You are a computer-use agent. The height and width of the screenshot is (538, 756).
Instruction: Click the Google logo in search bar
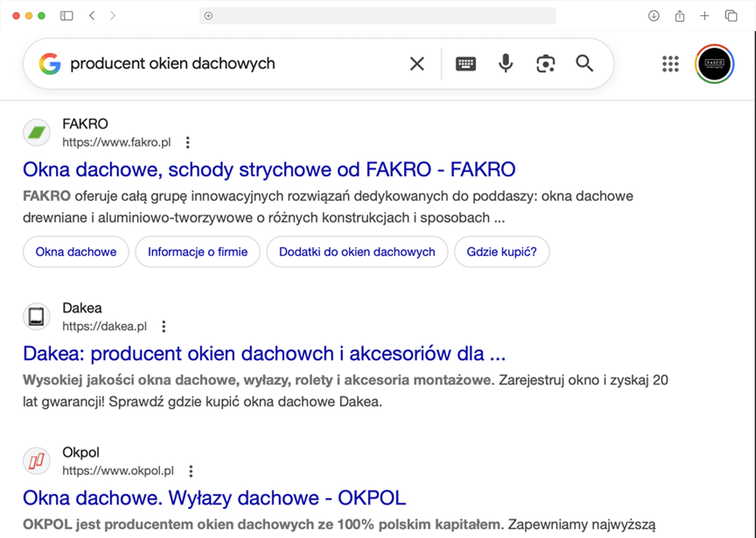[x=50, y=64]
